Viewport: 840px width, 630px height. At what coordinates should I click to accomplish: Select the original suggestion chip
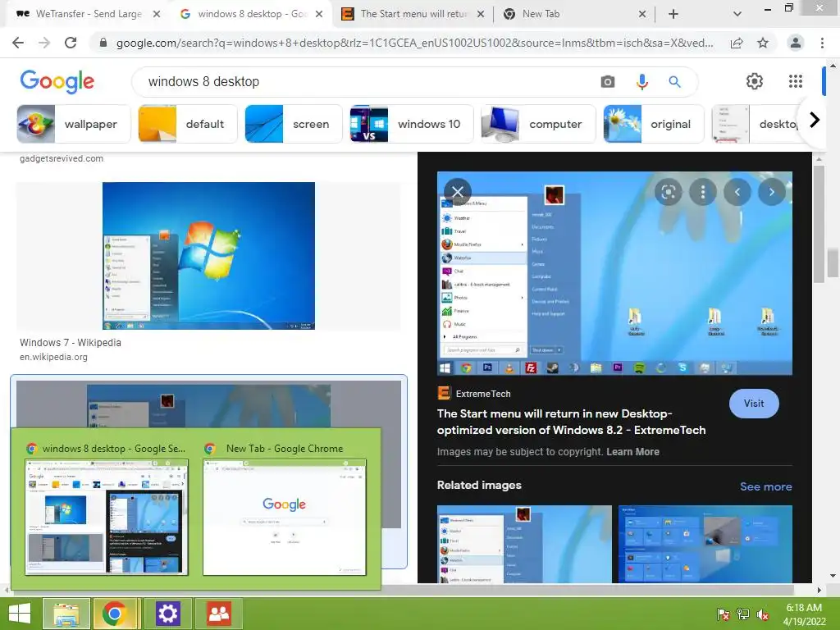pyautogui.click(x=654, y=124)
